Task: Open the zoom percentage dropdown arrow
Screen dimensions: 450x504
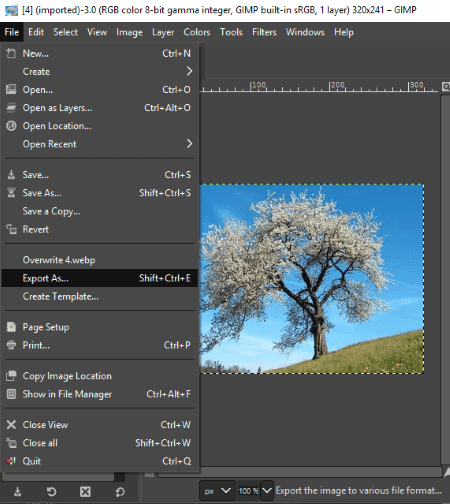Action: tap(267, 491)
